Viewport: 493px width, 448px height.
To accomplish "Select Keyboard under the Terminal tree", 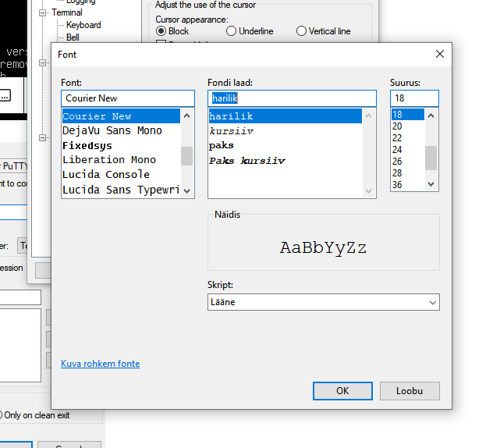I will 83,25.
